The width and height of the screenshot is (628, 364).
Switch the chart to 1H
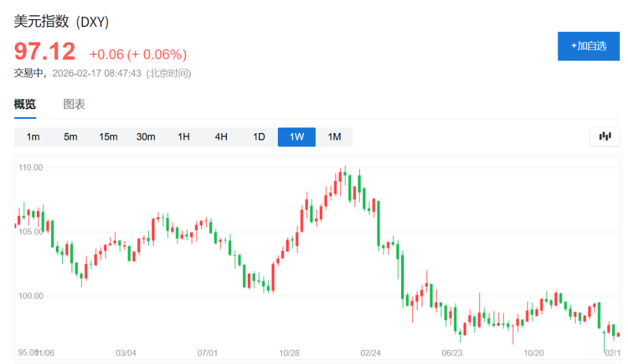[183, 137]
